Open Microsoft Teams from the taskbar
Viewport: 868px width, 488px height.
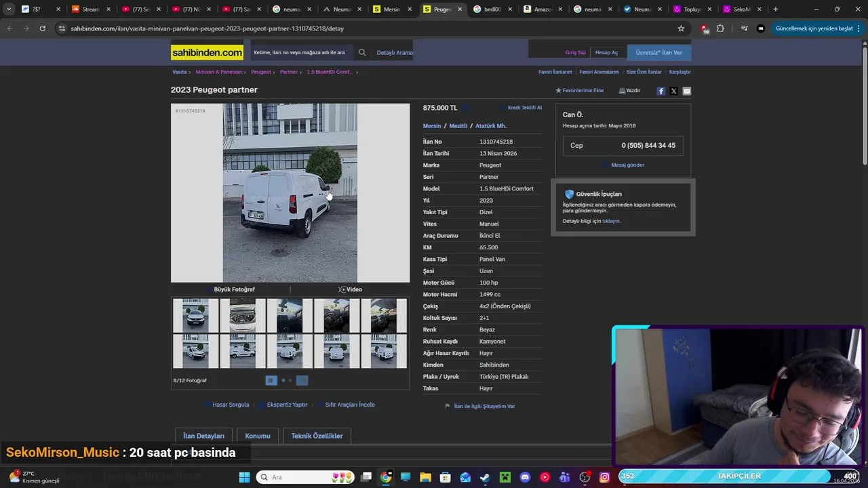point(565,477)
